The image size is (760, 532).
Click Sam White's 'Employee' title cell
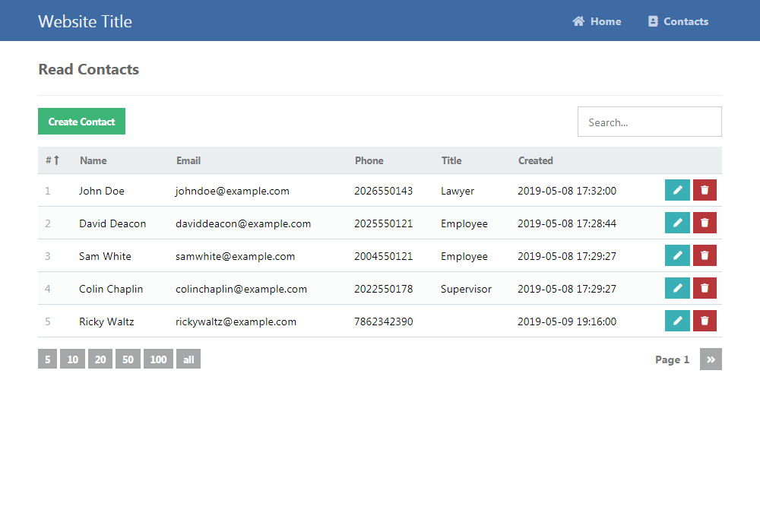[464, 256]
